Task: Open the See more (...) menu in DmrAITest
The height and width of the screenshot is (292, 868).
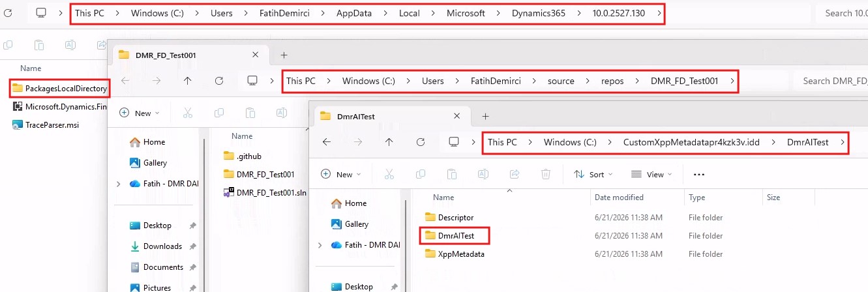Action: pyautogui.click(x=699, y=174)
